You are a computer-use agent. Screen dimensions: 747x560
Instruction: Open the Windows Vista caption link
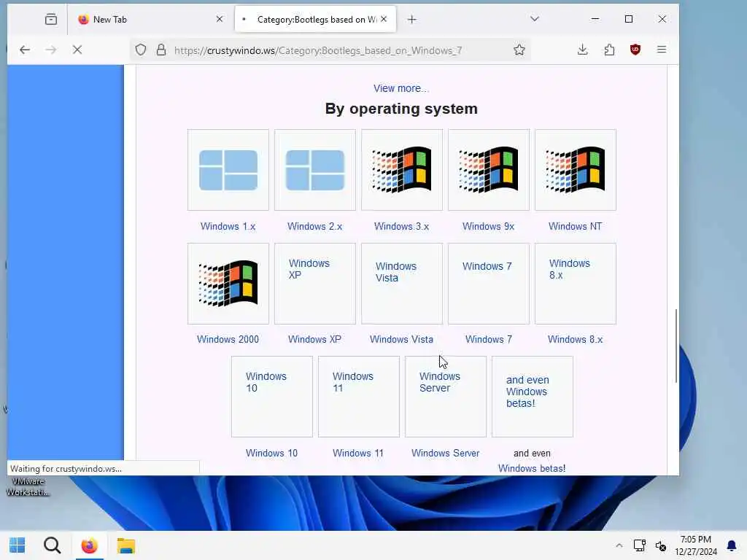point(402,339)
